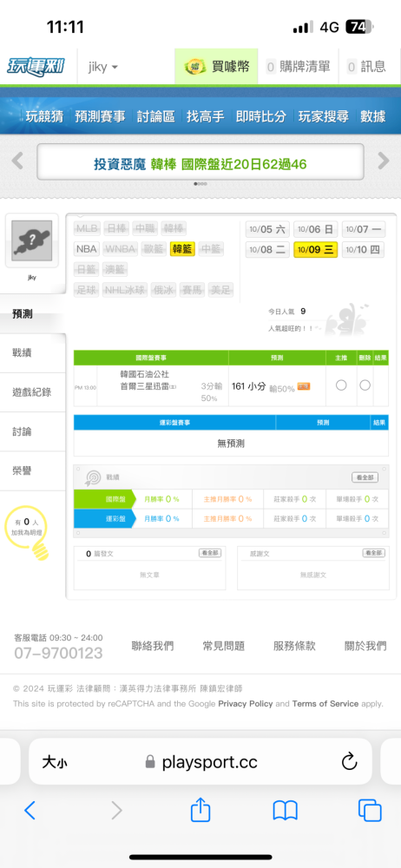
Task: Expand the jiky account dropdown
Action: click(103, 67)
